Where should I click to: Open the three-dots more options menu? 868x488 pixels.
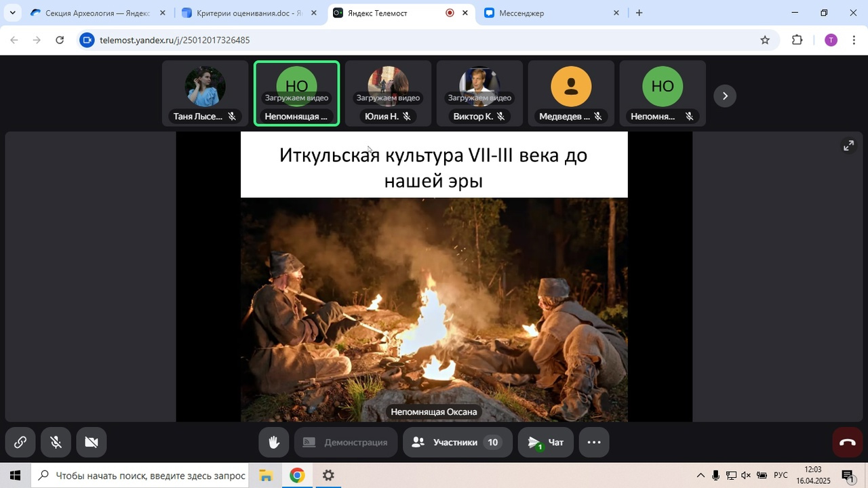(x=593, y=443)
